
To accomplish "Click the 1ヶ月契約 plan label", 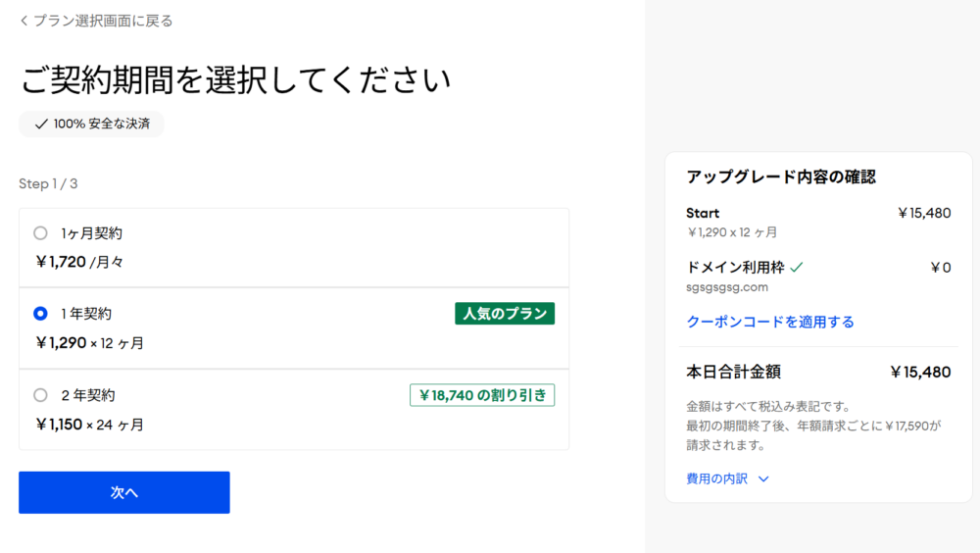I will click(x=91, y=233).
